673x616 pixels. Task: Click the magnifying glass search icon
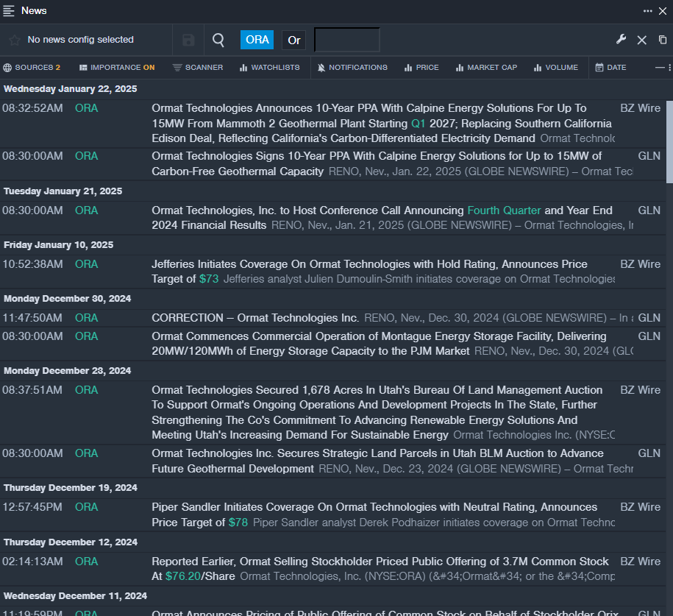pos(218,40)
